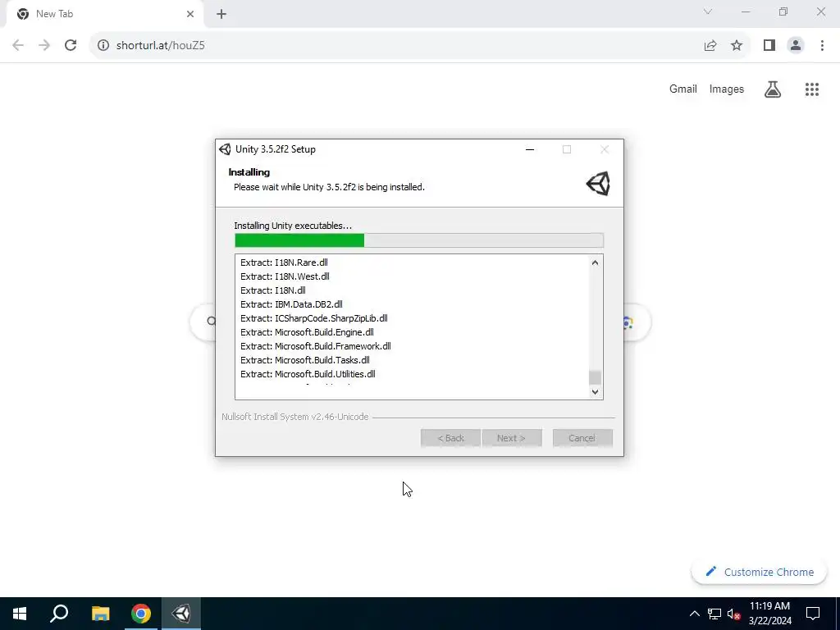Screen dimensions: 840x630
Task: Select the 'Extract: ICSharpCode.SharpZipLib.dll' line
Action: coord(314,318)
